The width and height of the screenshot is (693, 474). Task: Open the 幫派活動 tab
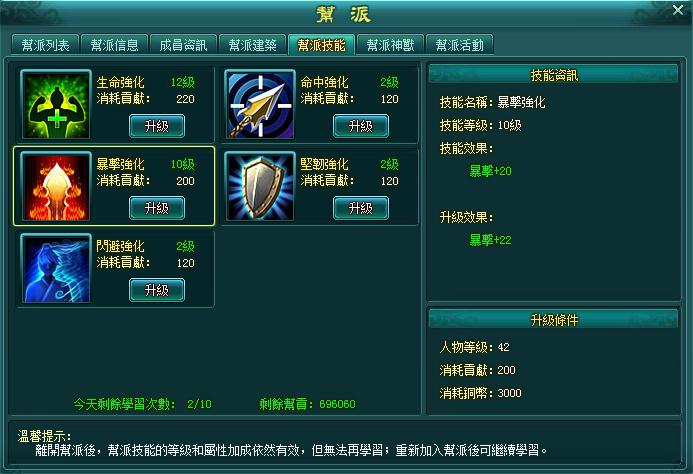click(459, 45)
